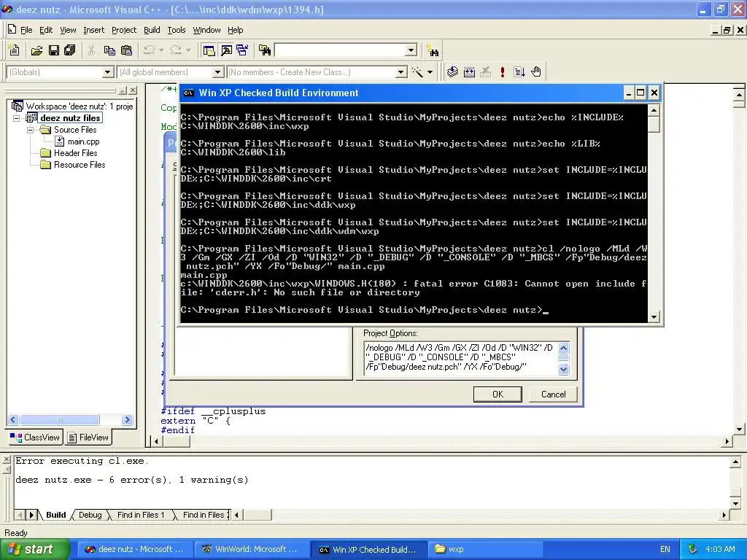
Task: Click the WizardBar action wand icon
Action: tap(417, 72)
